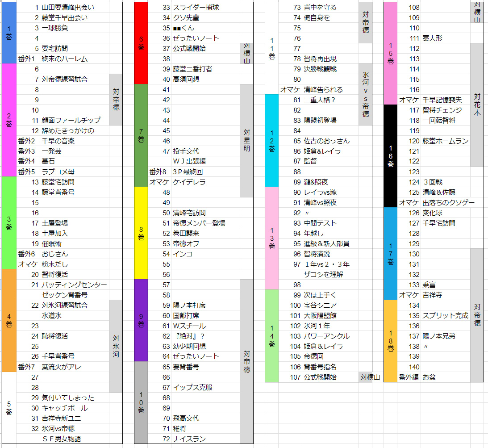
Task: Click the cell '投手交代'
Action: [205, 151]
